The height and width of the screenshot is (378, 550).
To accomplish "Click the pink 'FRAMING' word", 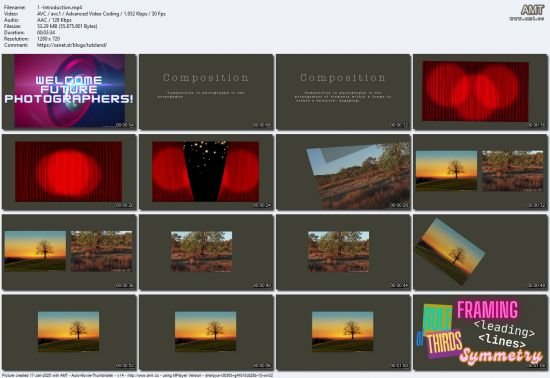I will point(487,310).
